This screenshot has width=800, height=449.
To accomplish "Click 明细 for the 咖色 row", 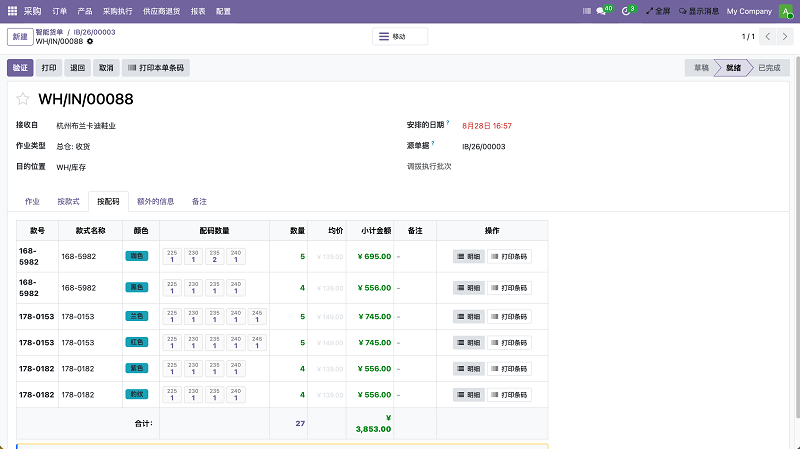I will pos(468,256).
